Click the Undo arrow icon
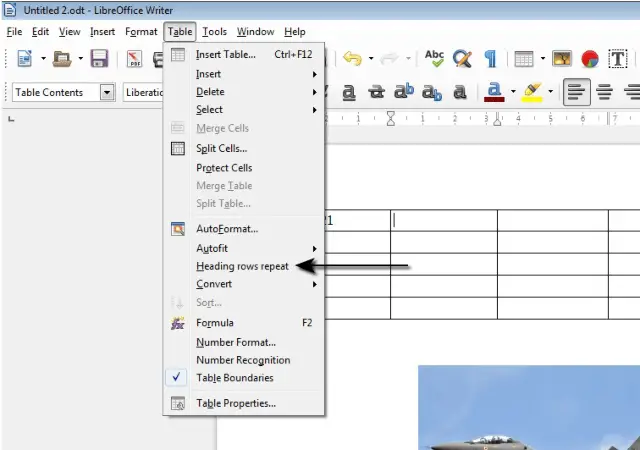 (x=352, y=59)
